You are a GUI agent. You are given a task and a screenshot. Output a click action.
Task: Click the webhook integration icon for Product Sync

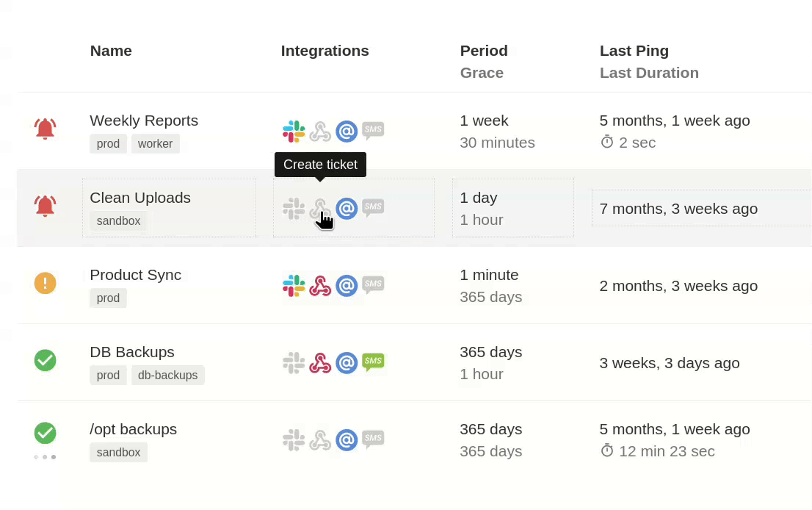[320, 285]
